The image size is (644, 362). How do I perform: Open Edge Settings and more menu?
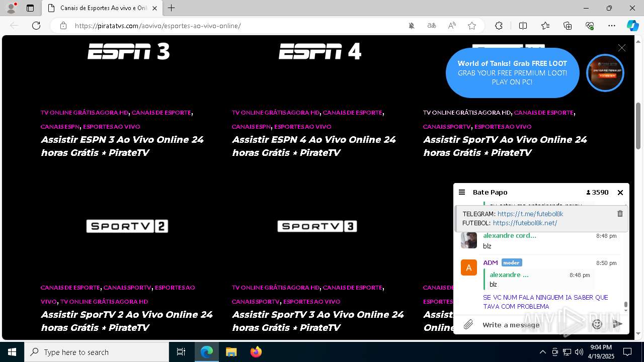[x=612, y=26]
